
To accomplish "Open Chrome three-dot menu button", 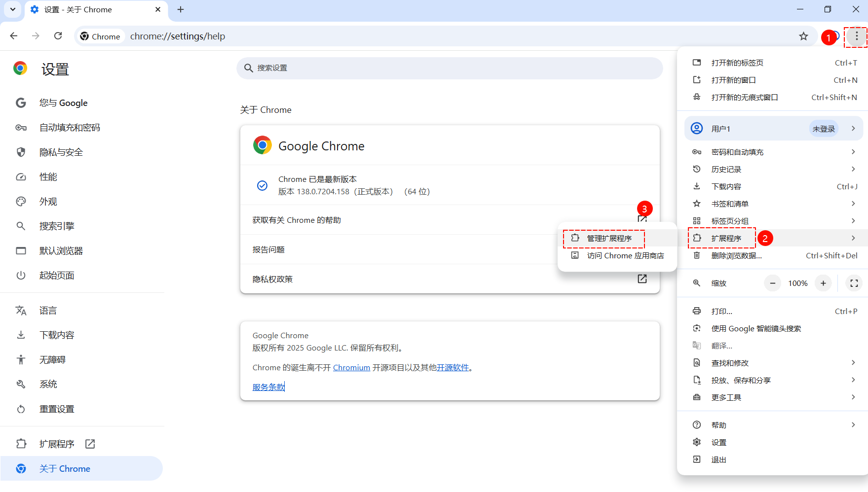I will 857,36.
